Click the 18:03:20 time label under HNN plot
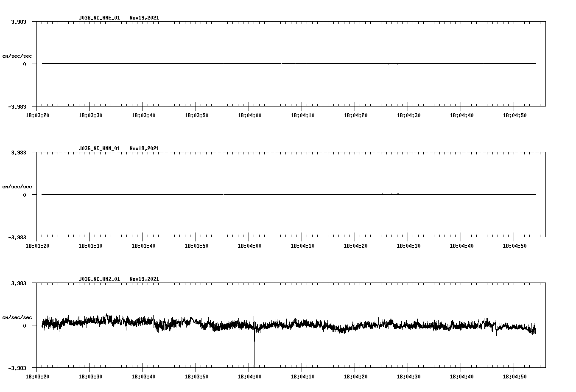 pyautogui.click(x=37, y=246)
